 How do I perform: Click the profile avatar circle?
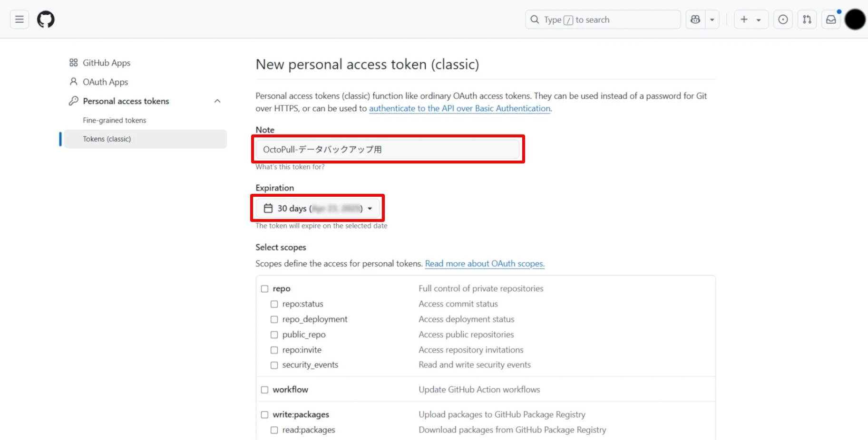tap(855, 19)
